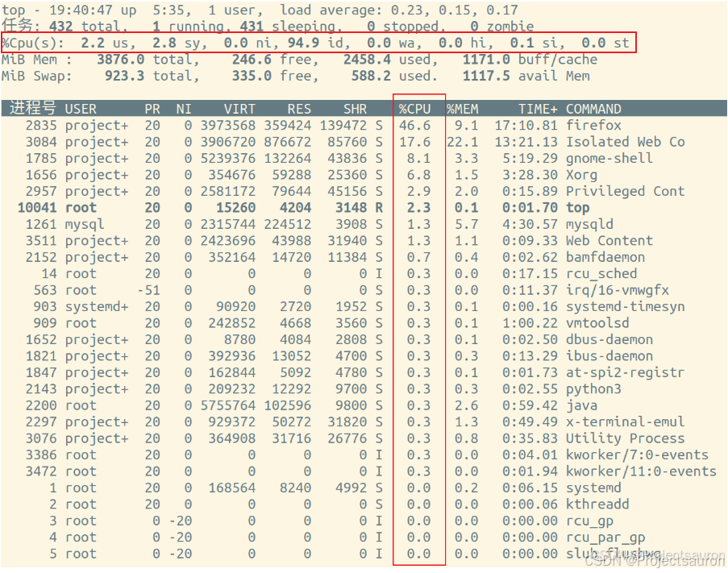
Task: Click PID 1261 in the process list
Action: [41, 224]
